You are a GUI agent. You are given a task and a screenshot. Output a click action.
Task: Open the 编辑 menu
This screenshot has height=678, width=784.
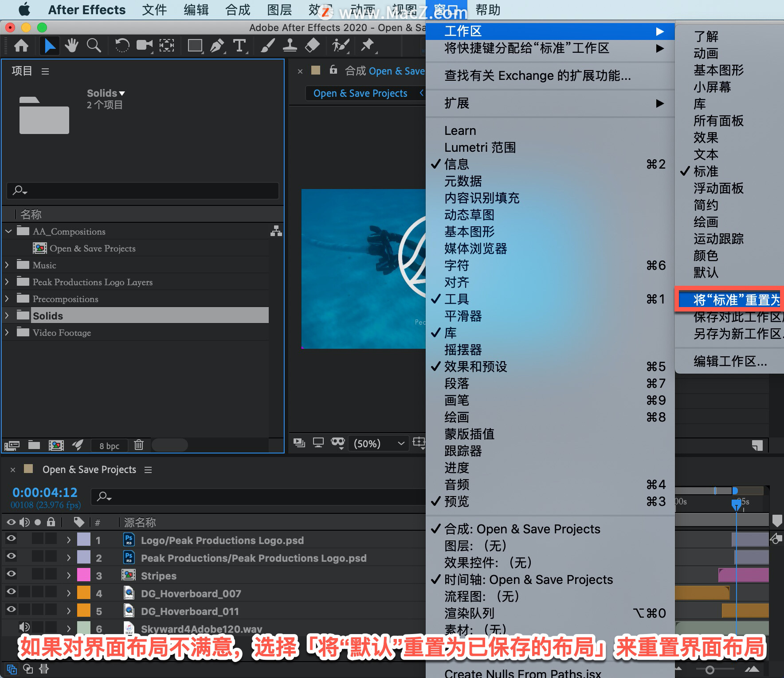tap(196, 10)
